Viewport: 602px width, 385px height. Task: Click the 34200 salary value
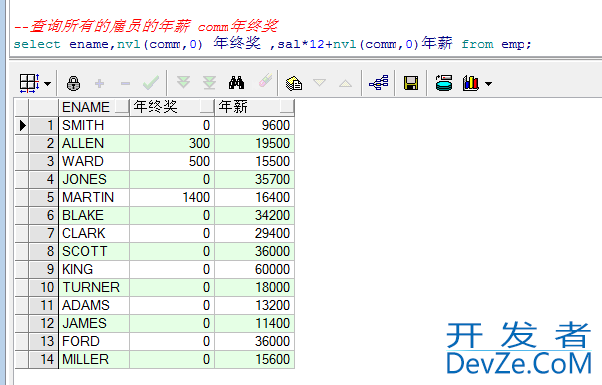coord(255,215)
